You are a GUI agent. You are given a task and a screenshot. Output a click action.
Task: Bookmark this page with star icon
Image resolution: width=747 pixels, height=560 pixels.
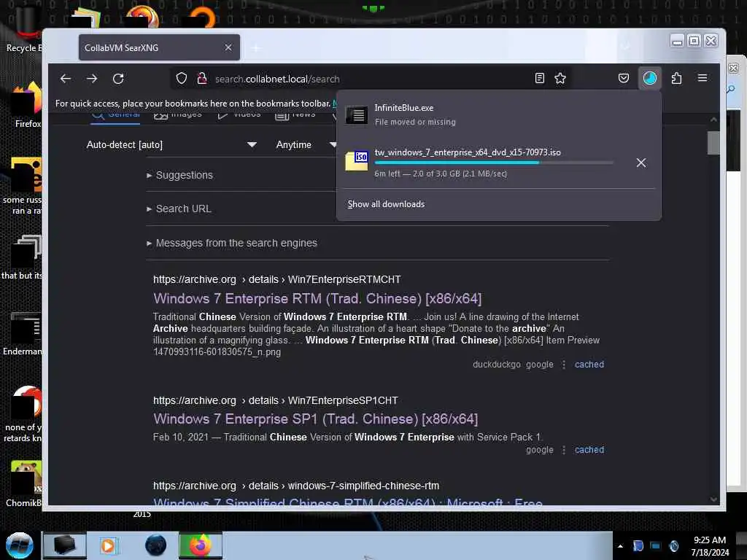pyautogui.click(x=560, y=78)
